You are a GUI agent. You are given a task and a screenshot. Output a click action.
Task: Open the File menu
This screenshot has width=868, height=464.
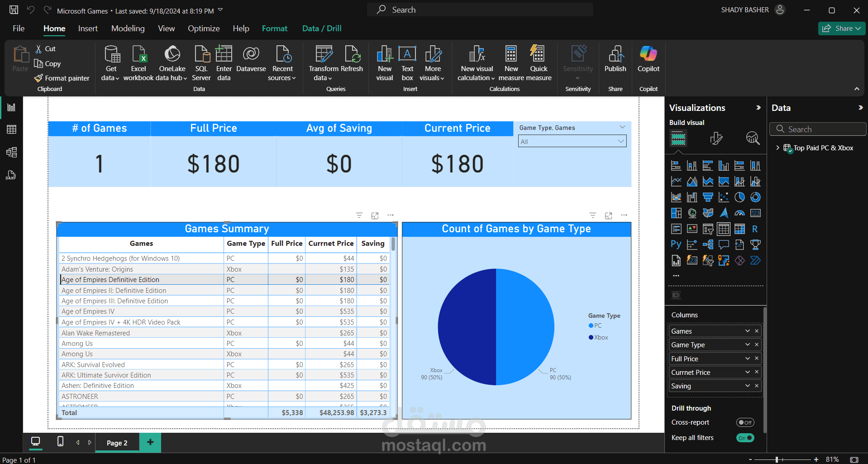[x=19, y=29]
